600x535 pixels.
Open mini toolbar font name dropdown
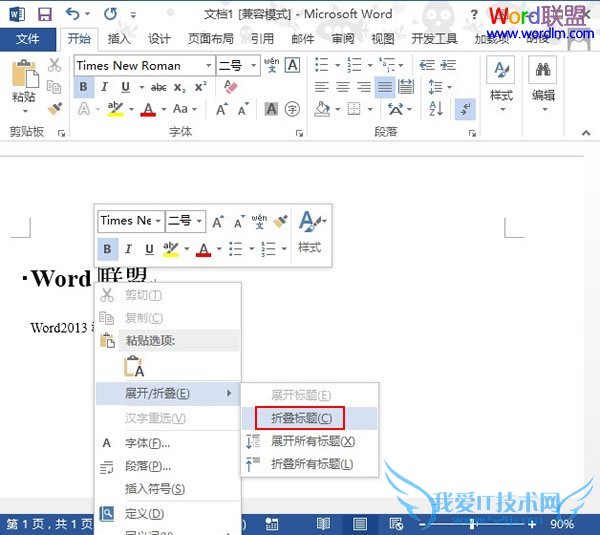[x=158, y=221]
